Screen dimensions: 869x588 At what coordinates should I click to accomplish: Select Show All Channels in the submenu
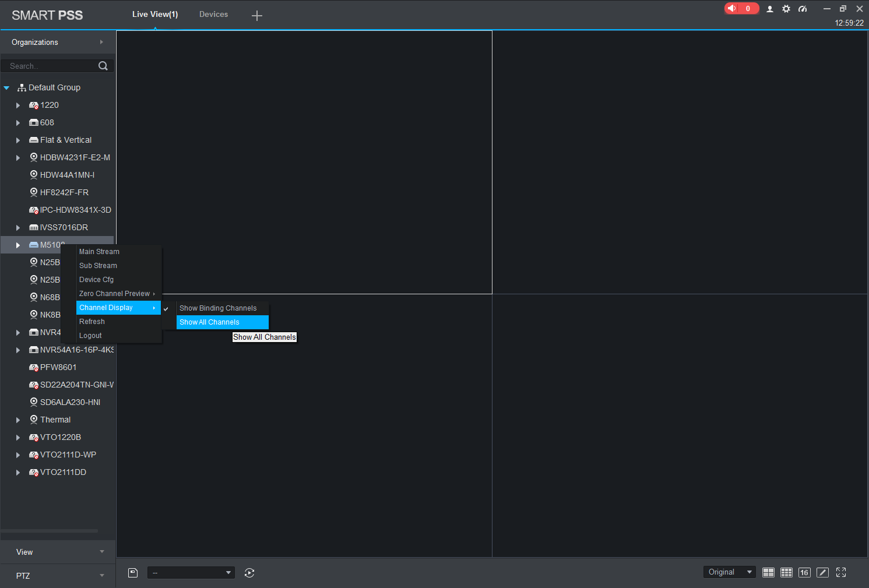223,322
